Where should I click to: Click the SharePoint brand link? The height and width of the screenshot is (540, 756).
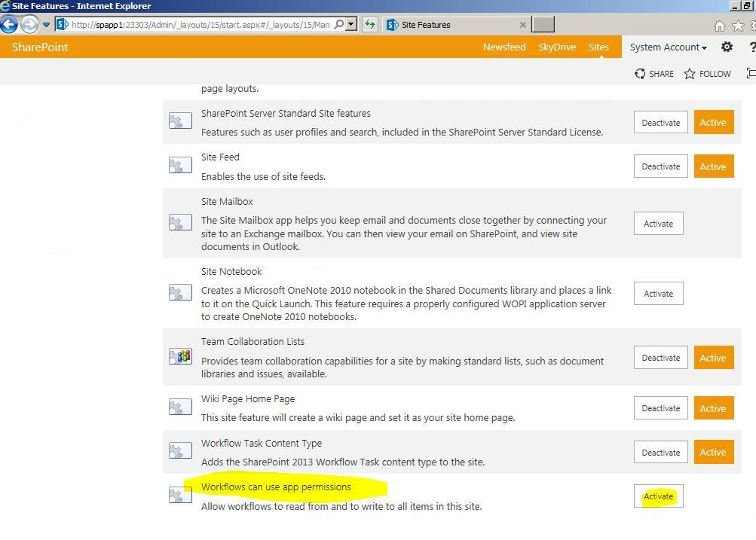point(40,47)
